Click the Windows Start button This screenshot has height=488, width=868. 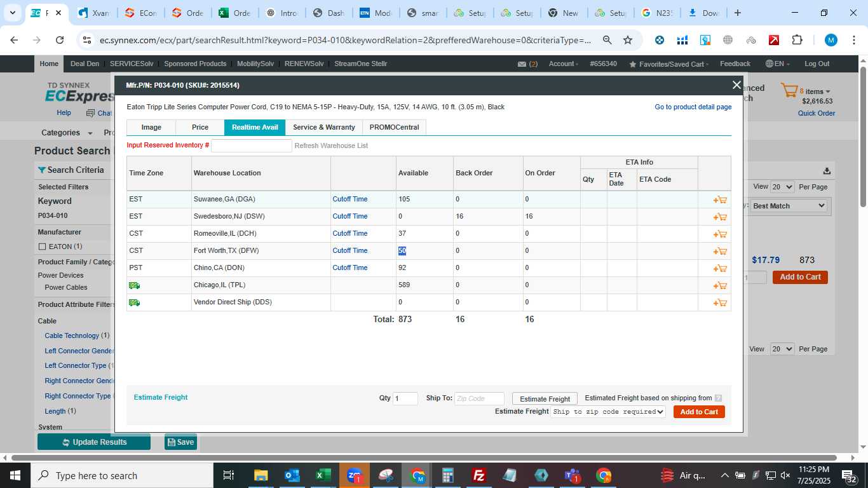[15, 475]
